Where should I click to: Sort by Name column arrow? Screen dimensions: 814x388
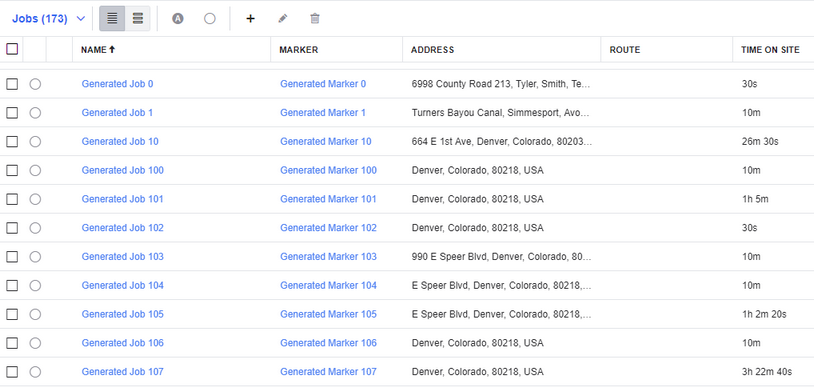coord(112,50)
